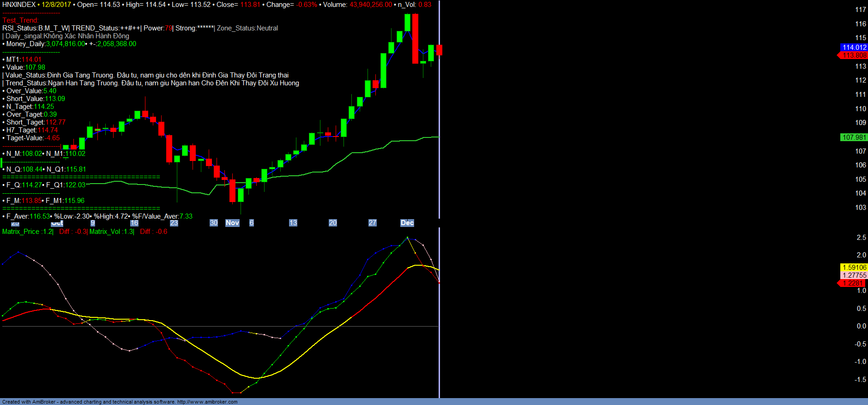Click the yellow 1.59106 indicator label
The height and width of the screenshot is (405, 868).
[x=854, y=268]
